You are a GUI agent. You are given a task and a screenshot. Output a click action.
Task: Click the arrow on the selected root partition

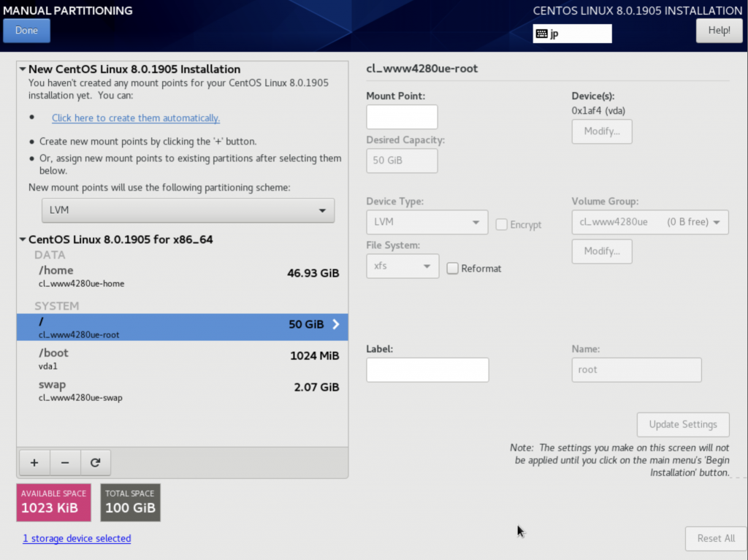[336, 325]
